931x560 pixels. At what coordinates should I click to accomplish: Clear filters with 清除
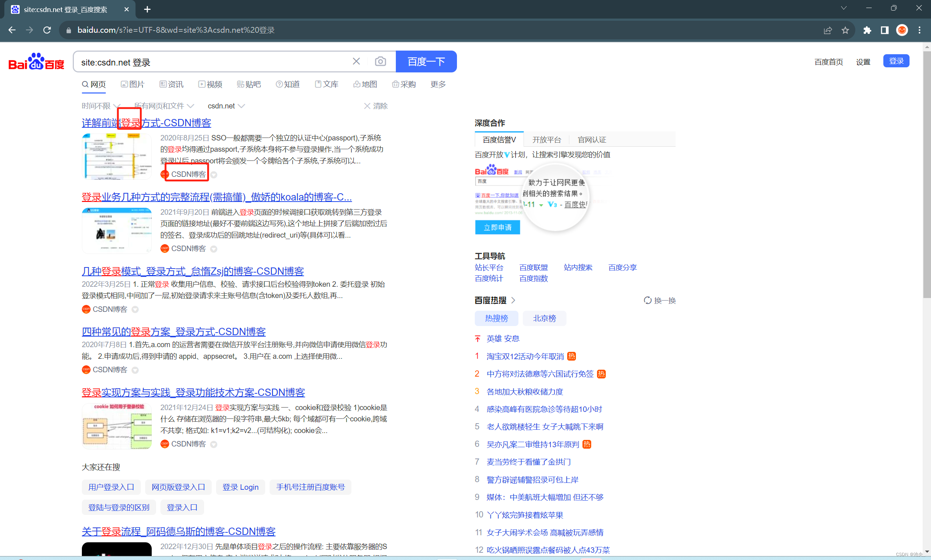(376, 106)
